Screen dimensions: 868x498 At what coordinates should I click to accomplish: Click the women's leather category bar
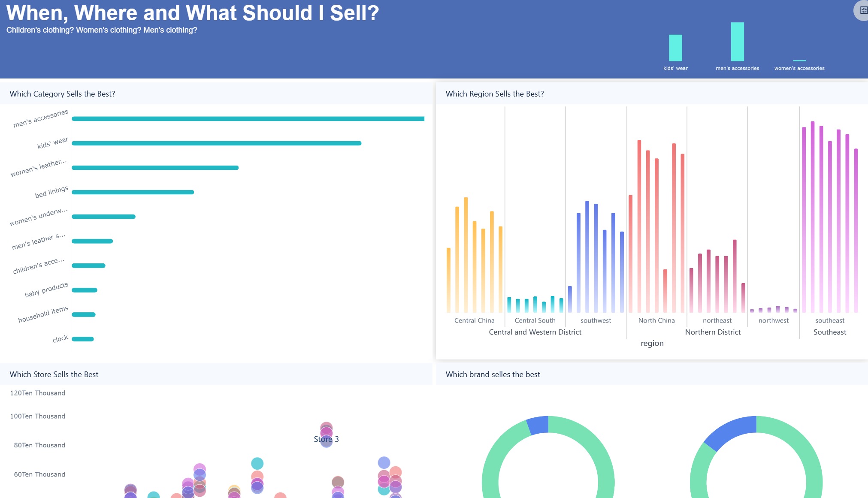tap(155, 168)
